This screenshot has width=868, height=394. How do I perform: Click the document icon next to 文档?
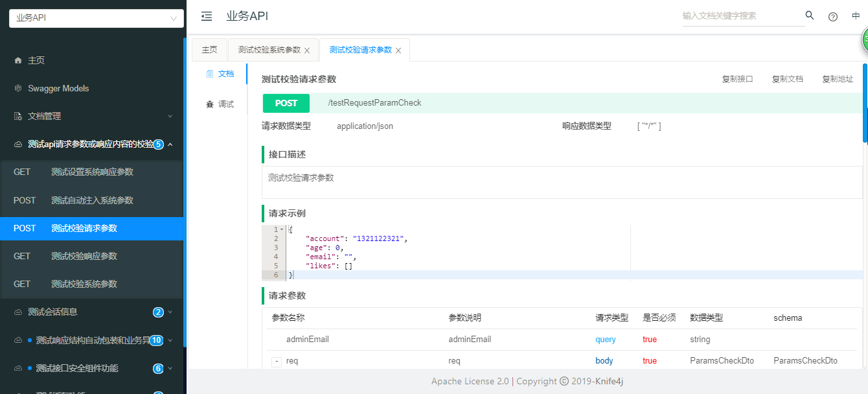pyautogui.click(x=210, y=74)
